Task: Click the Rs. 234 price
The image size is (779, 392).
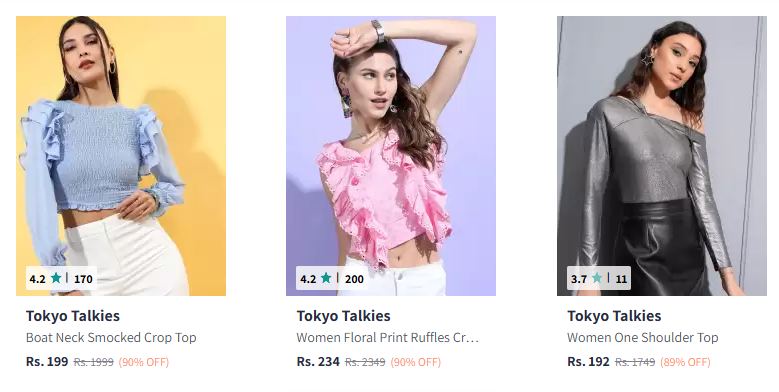Action: coord(318,362)
